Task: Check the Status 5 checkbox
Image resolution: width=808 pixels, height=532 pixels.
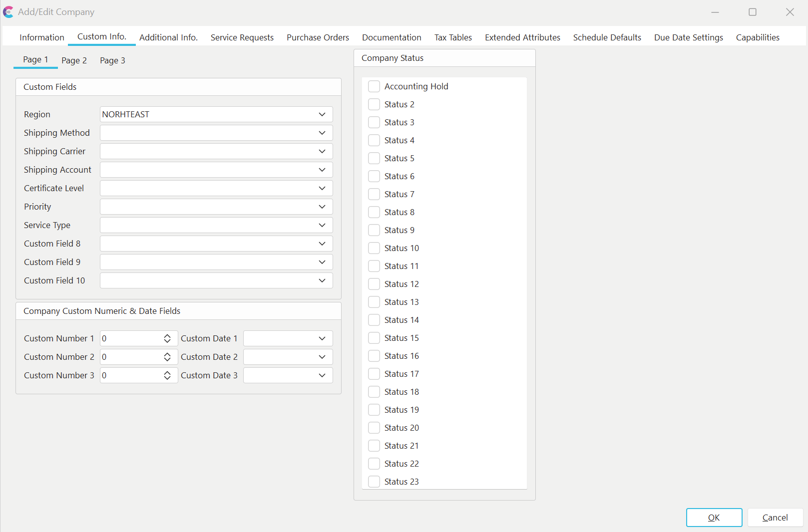Action: [x=374, y=158]
